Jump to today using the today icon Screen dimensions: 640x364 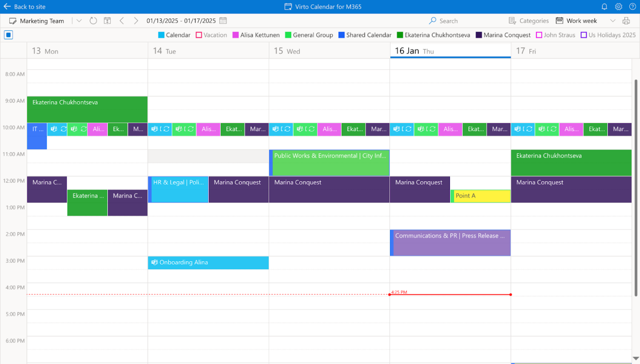coord(107,20)
